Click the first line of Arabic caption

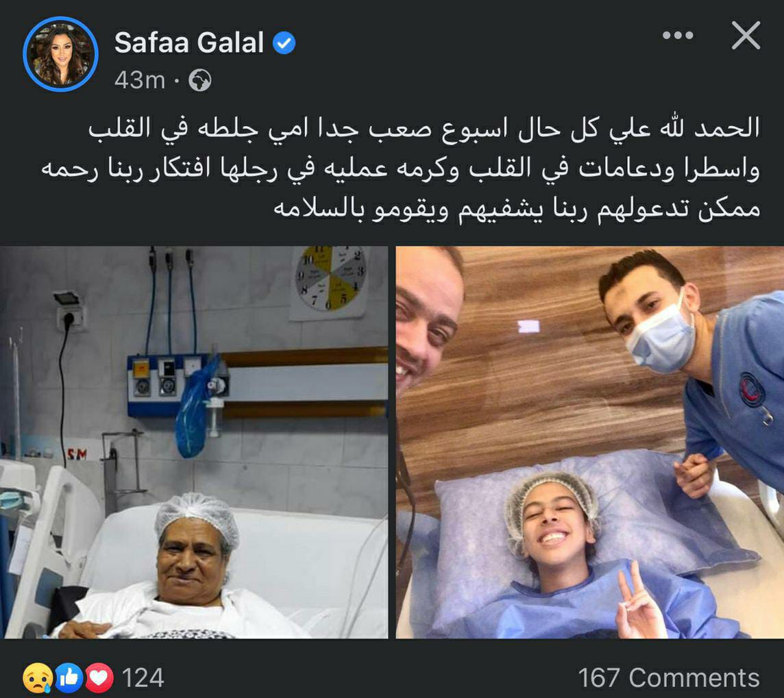click(x=424, y=129)
